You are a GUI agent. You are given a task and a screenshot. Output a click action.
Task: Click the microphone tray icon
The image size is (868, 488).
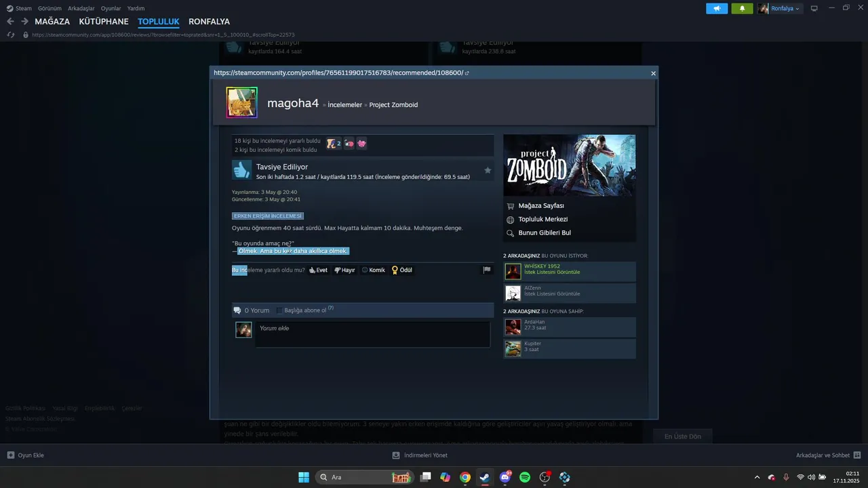[x=786, y=477]
